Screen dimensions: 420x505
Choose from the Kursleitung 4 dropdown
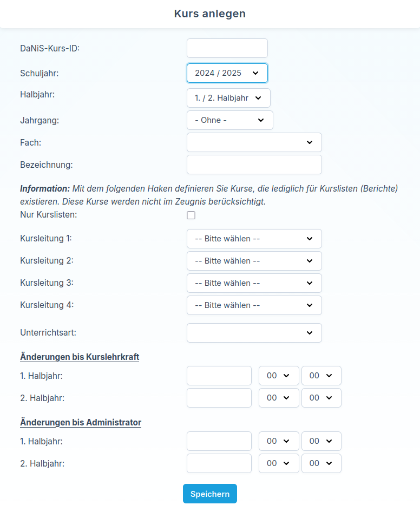(x=254, y=305)
